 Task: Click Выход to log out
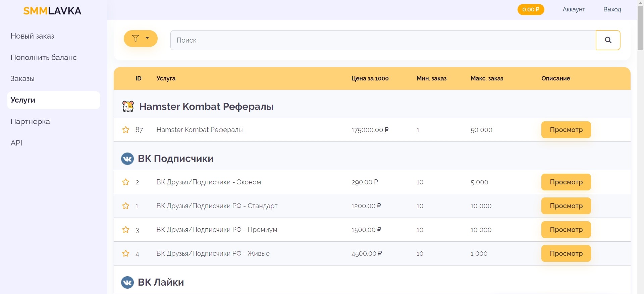pos(612,9)
